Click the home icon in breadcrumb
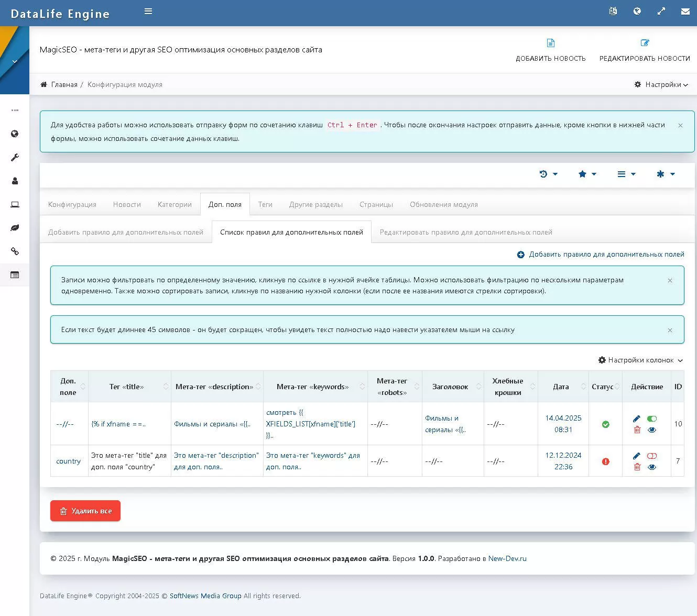 [44, 84]
